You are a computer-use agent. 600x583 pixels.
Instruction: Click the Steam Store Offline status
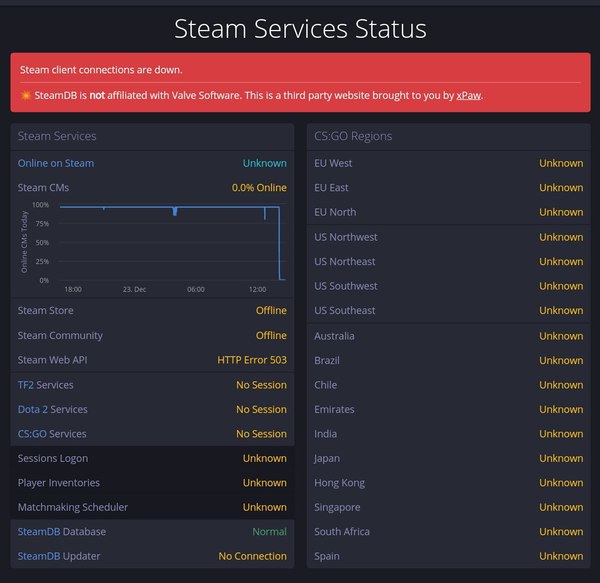coord(271,311)
